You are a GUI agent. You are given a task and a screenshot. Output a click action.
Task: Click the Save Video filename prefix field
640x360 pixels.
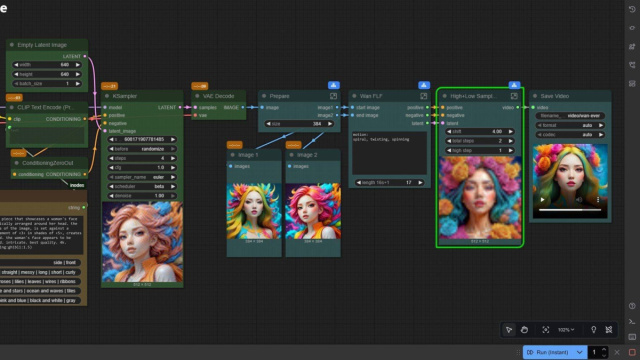tap(570, 116)
